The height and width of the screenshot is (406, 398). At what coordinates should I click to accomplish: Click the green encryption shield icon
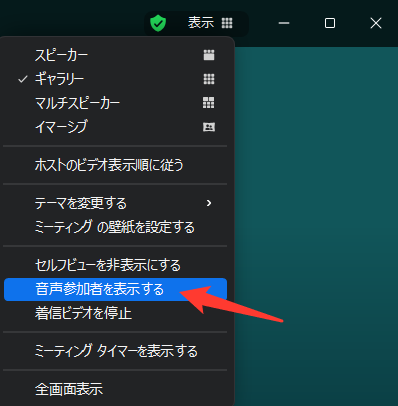pos(158,23)
